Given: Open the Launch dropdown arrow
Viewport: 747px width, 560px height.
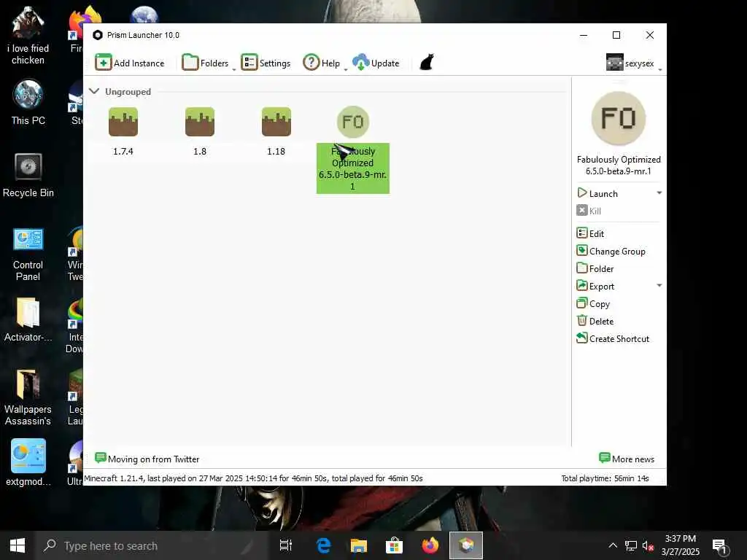Looking at the screenshot, I should pyautogui.click(x=659, y=192).
